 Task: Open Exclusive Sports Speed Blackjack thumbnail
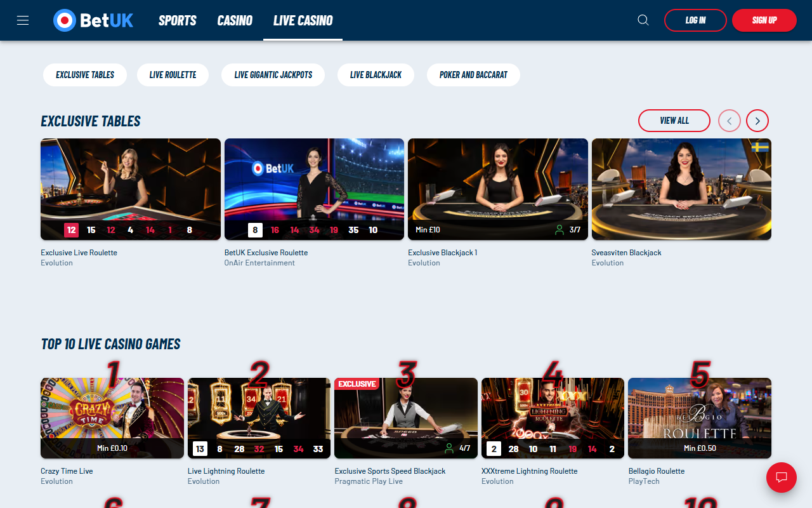[x=406, y=418]
